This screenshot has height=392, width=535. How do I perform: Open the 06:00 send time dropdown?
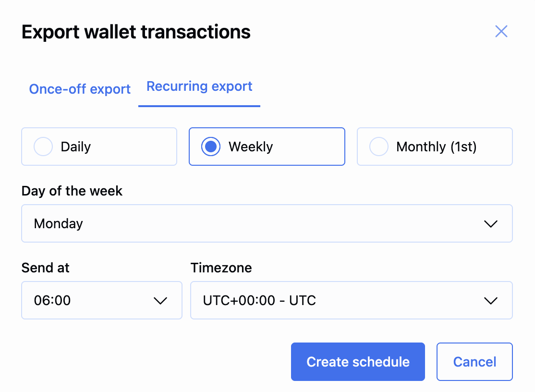101,301
